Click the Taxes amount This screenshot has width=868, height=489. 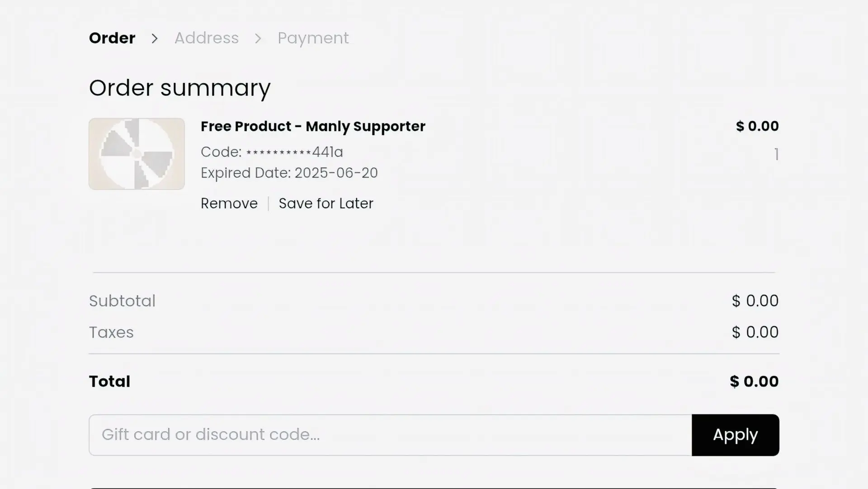755,332
